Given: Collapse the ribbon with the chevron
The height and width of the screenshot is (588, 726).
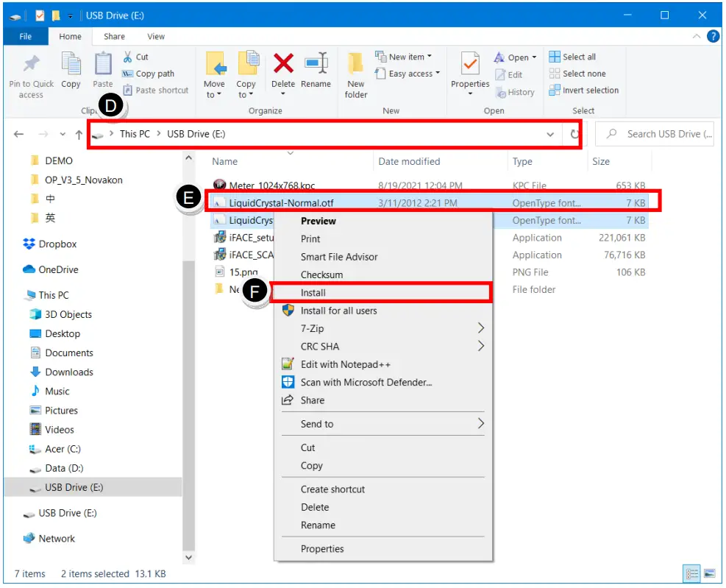Looking at the screenshot, I should pyautogui.click(x=696, y=36).
